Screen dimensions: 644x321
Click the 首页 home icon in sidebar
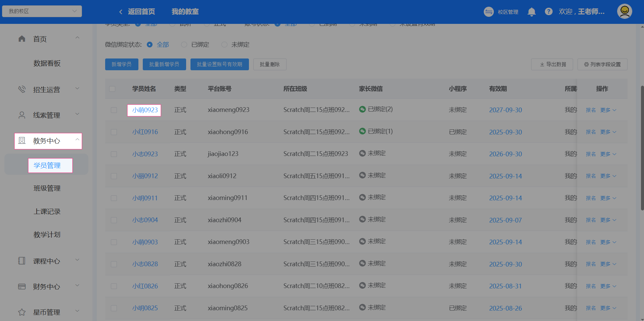[x=22, y=39]
